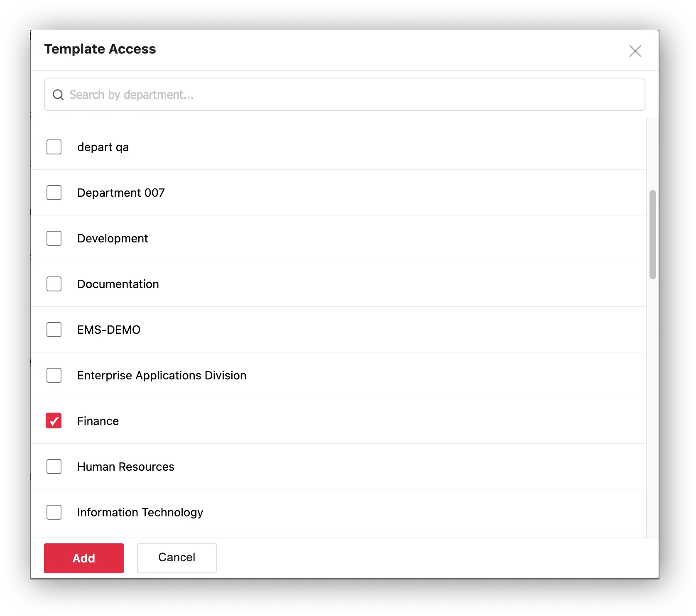Check the depart qa checkbox
Viewport: 696px width, 616px height.
pyautogui.click(x=54, y=147)
